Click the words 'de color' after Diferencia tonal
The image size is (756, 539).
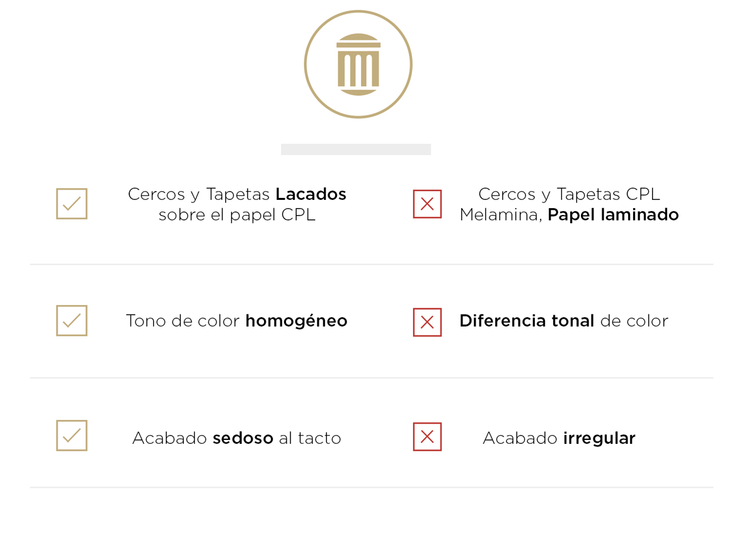click(634, 321)
